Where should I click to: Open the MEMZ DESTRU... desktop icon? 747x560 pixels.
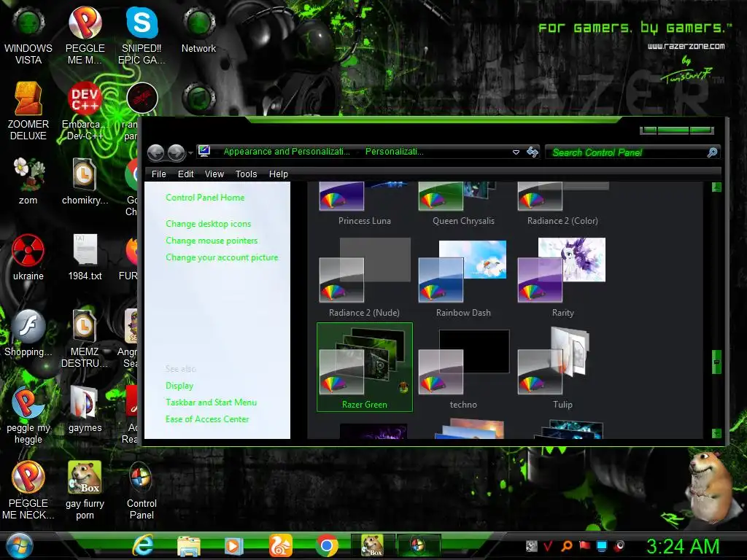coord(85,338)
